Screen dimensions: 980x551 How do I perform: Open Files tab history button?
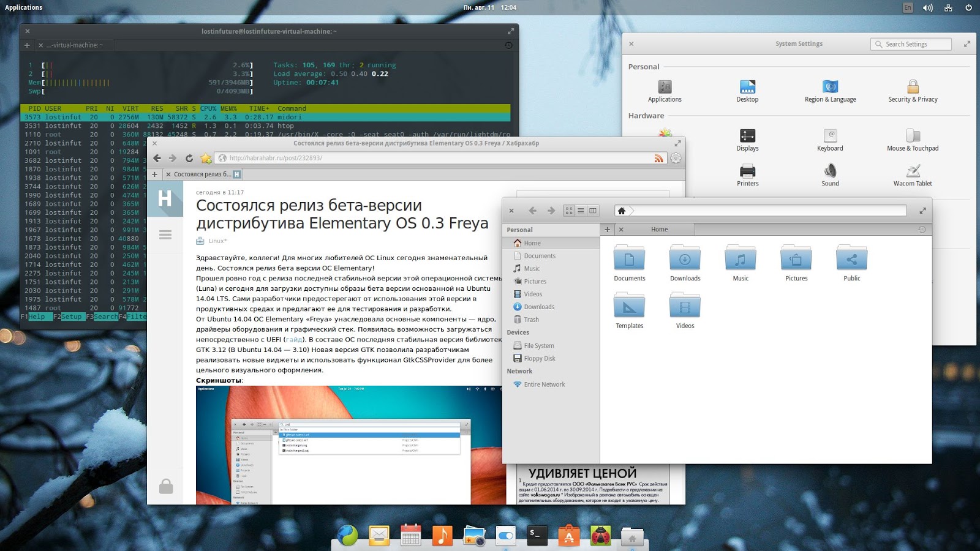pyautogui.click(x=922, y=230)
